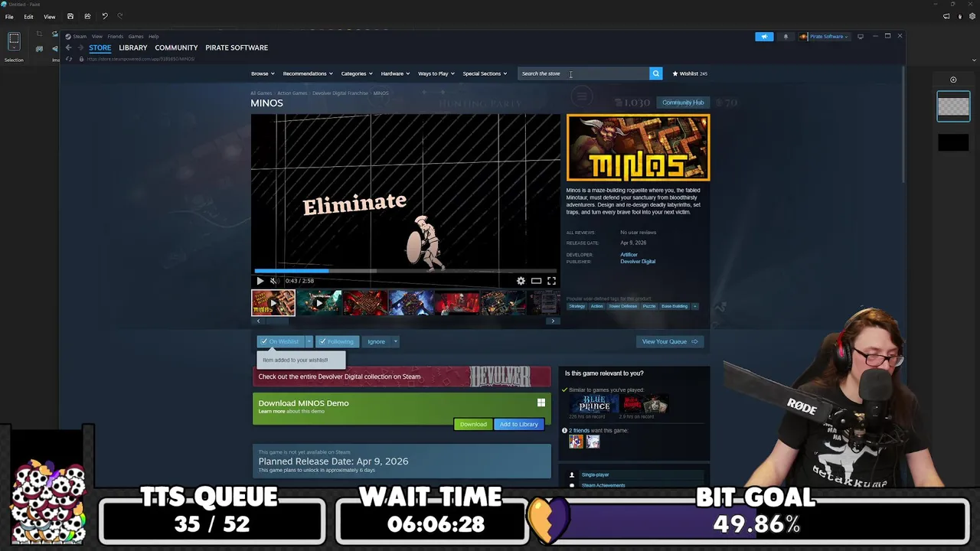Image resolution: width=980 pixels, height=551 pixels.
Task: Click the store search magnifier button
Action: pyautogui.click(x=655, y=73)
